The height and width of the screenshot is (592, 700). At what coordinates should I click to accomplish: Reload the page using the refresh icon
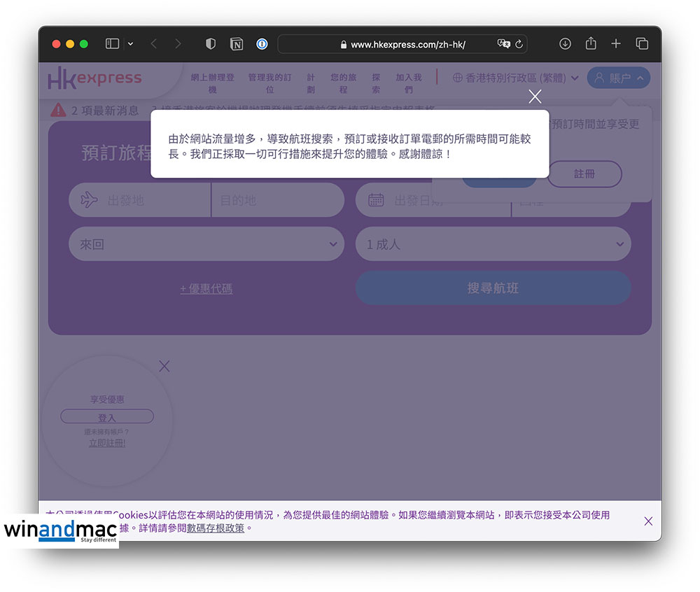[519, 44]
